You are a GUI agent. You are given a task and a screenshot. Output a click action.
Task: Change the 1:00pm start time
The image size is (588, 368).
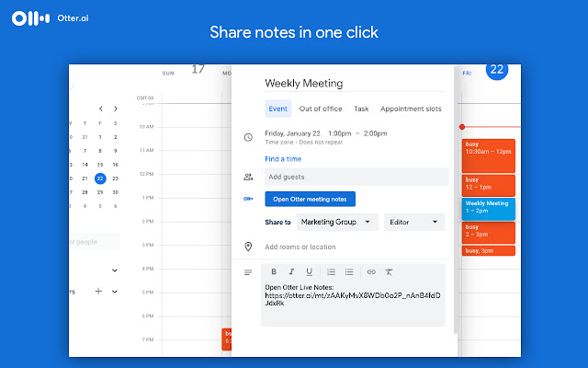pyautogui.click(x=340, y=133)
